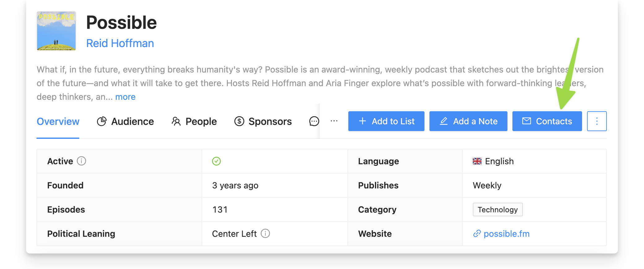Viewport: 644px width, 269px height.
Task: Open the Sponsors tab
Action: (x=270, y=121)
